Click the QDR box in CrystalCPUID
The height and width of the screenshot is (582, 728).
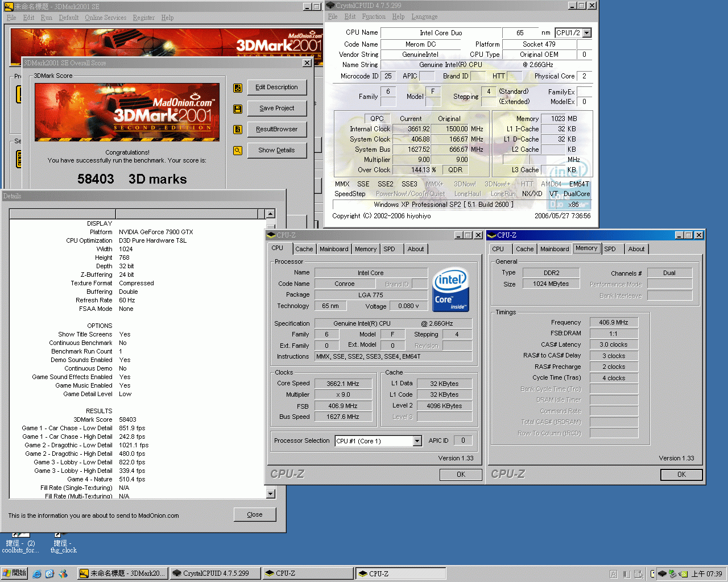pyautogui.click(x=455, y=170)
